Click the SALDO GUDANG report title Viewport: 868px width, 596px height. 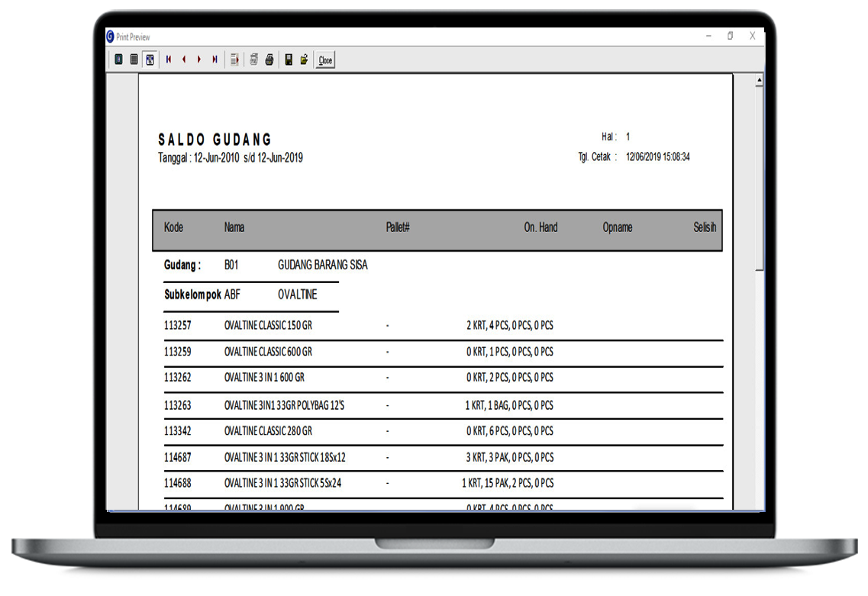click(215, 140)
